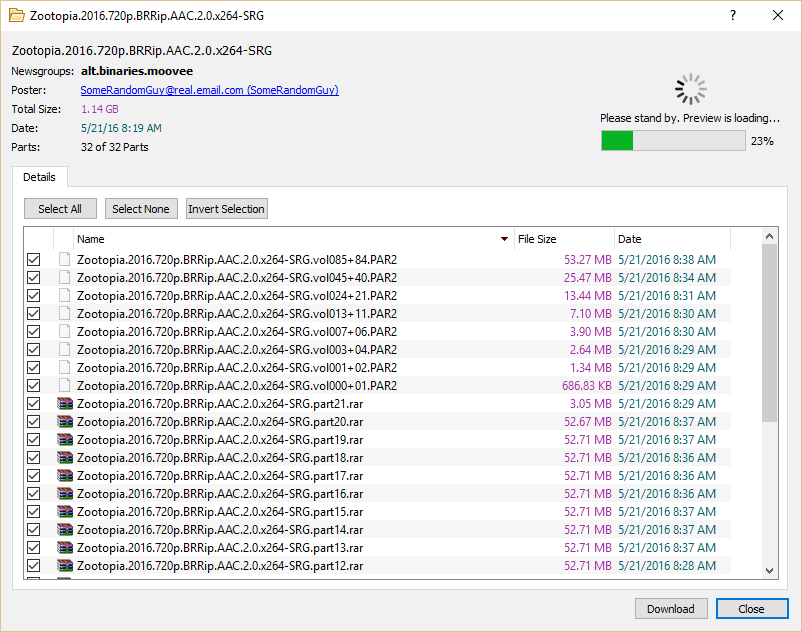Screen dimensions: 802x632
Task: Click the RAR archive icon beside part21.rar
Action: [65, 403]
